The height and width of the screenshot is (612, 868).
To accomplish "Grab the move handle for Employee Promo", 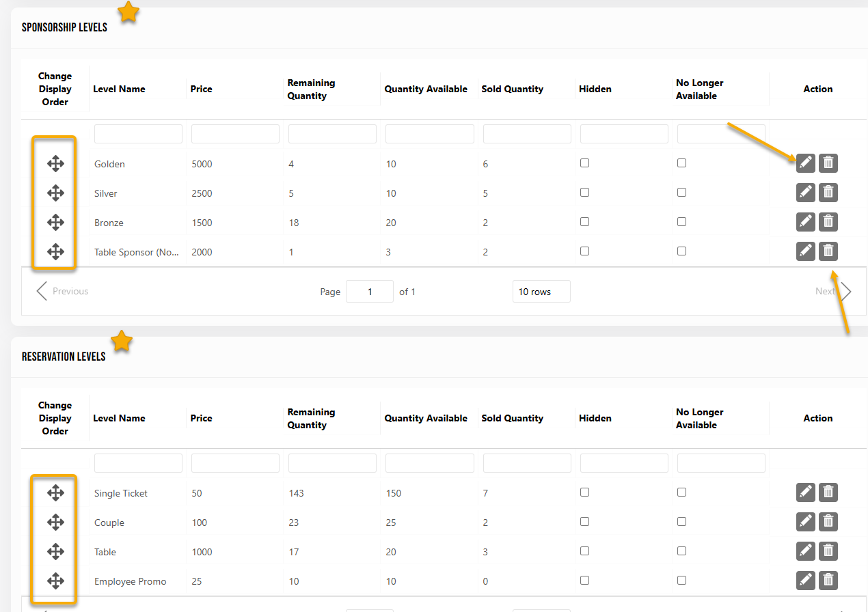I will click(55, 581).
